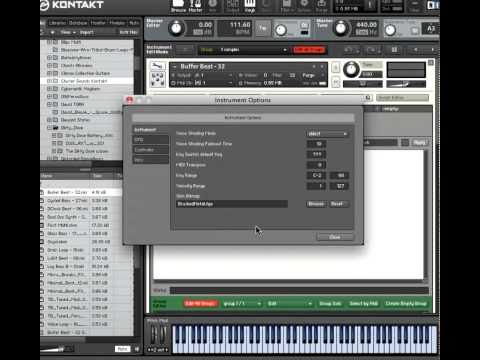Select the Controller tab in Instrument Options
This screenshot has width=480, height=360.
click(x=151, y=150)
